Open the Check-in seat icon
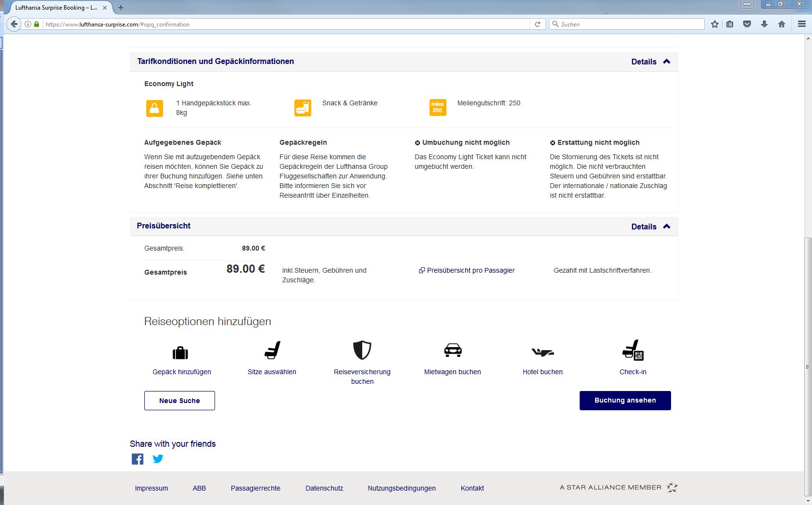The image size is (812, 505). pyautogui.click(x=633, y=350)
